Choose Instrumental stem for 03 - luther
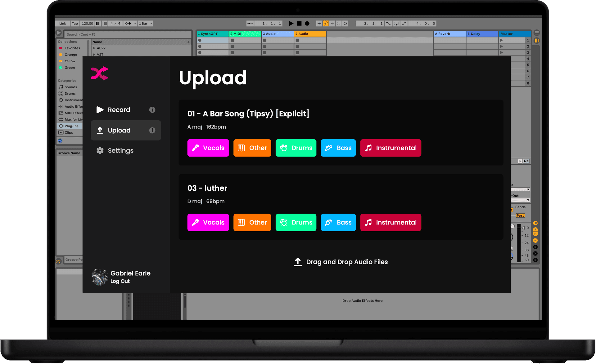 click(x=391, y=222)
